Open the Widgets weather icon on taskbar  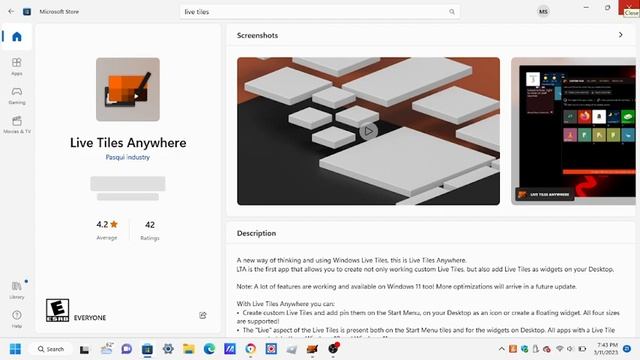pyautogui.click(x=106, y=349)
